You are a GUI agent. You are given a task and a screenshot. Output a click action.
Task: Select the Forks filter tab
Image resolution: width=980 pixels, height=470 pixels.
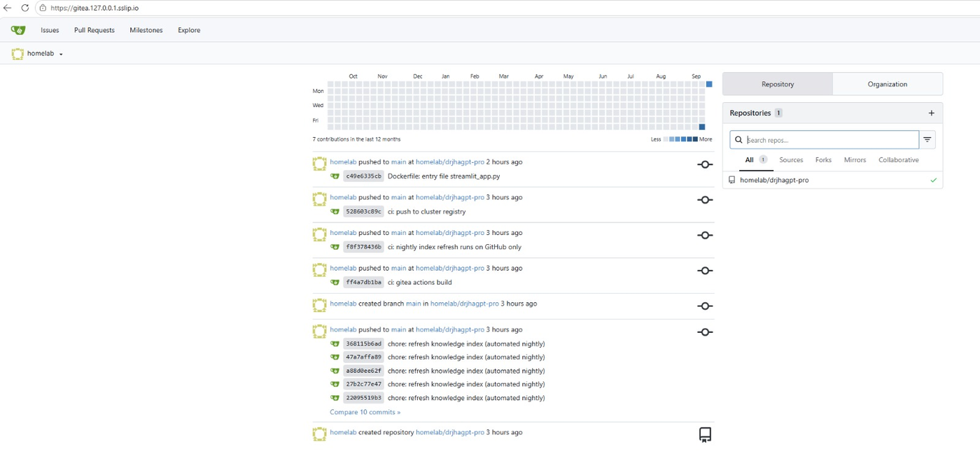click(824, 160)
